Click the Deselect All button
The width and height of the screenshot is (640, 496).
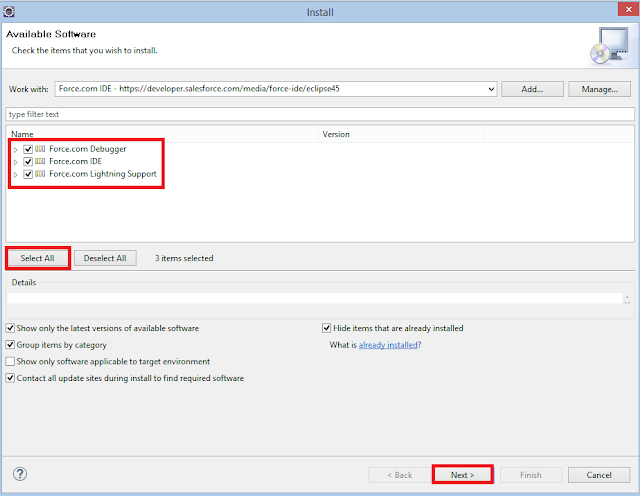click(x=105, y=258)
